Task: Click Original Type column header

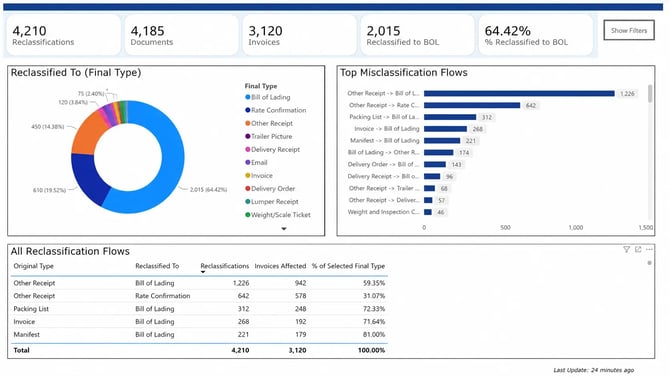Action: (x=33, y=266)
